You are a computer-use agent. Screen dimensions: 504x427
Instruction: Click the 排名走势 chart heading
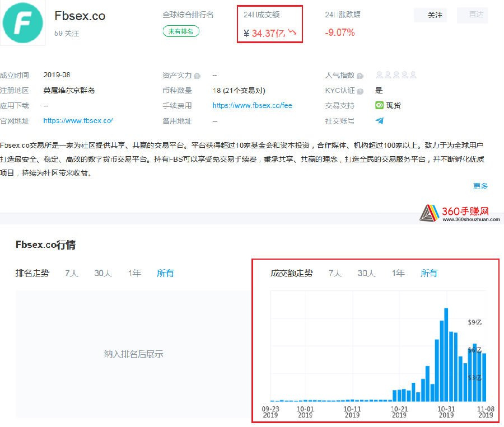point(32,273)
